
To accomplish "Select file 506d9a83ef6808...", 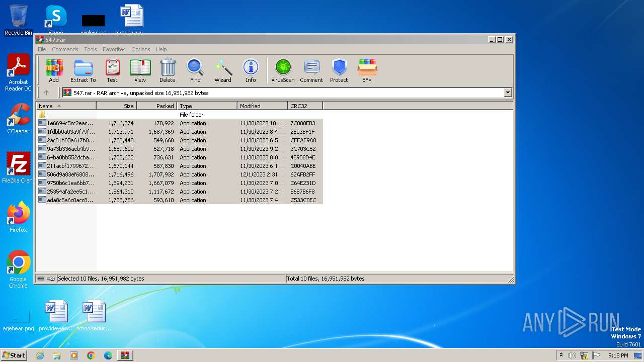I will 180,174.
